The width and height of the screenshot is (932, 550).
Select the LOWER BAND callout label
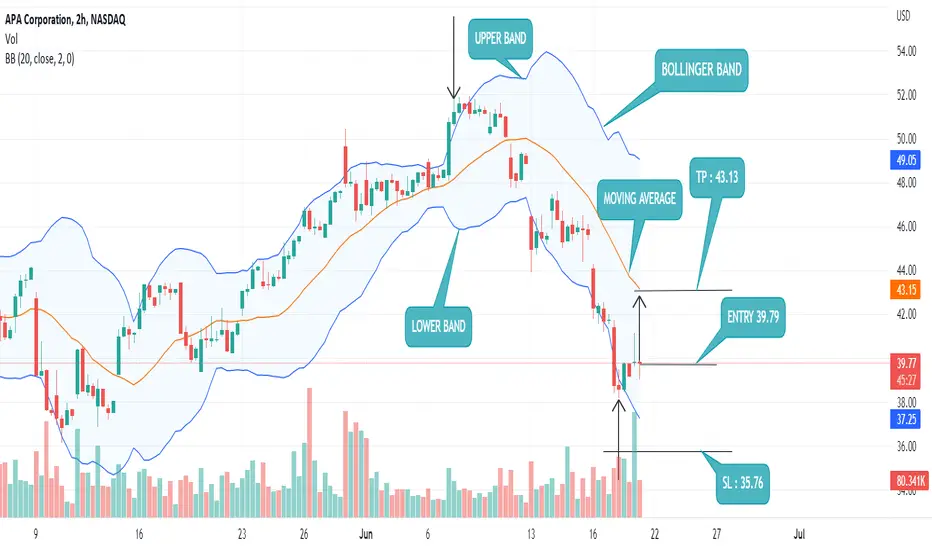(438, 326)
